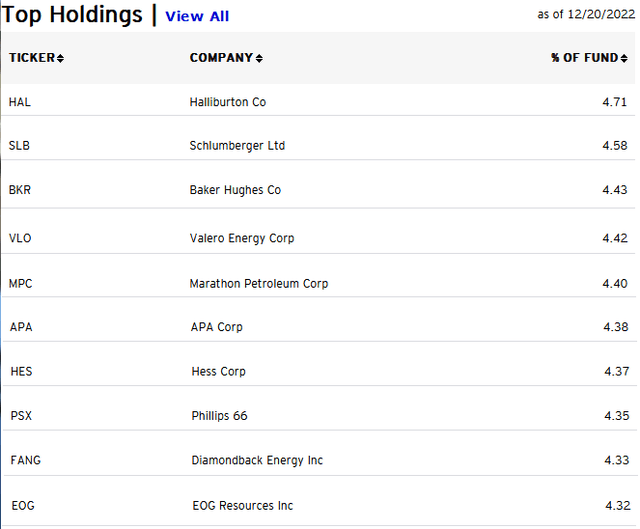
Task: Select the VLO ticker cell
Action: 20,238
